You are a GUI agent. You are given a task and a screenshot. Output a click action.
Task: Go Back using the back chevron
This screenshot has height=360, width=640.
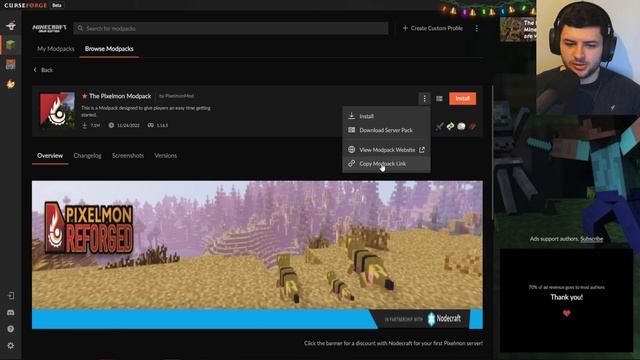(x=43, y=70)
